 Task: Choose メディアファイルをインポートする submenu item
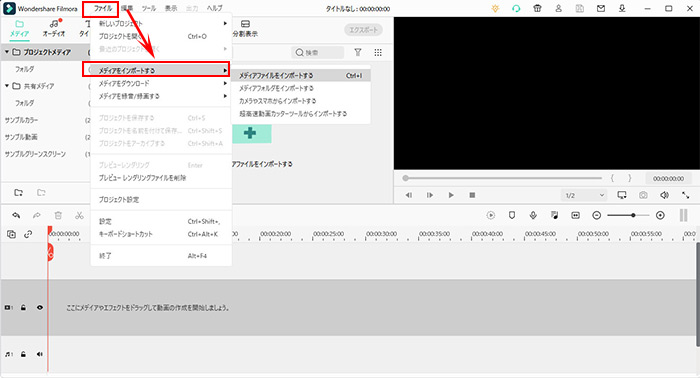click(301, 75)
